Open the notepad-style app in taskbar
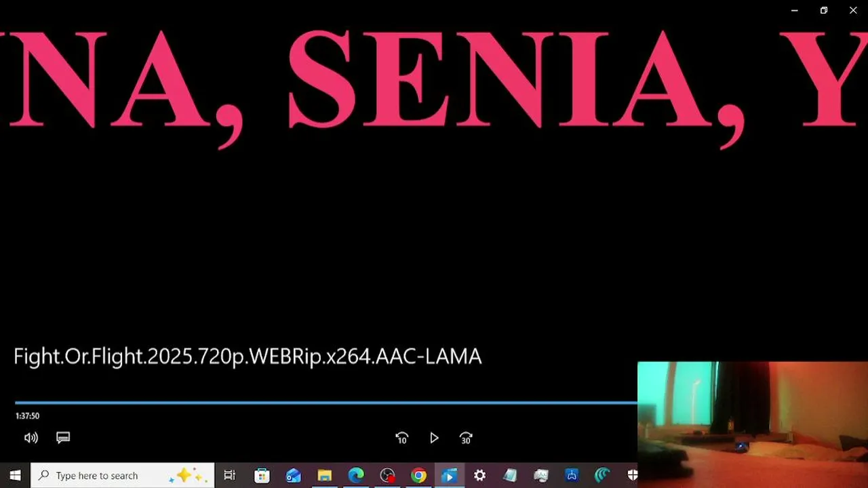The height and width of the screenshot is (488, 868). pos(510,476)
